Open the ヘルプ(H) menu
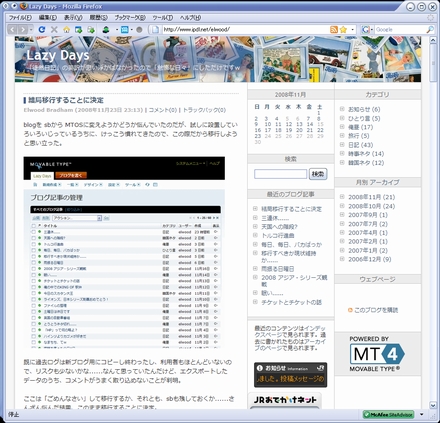Viewport: 440px width, 423px height. click(x=190, y=18)
